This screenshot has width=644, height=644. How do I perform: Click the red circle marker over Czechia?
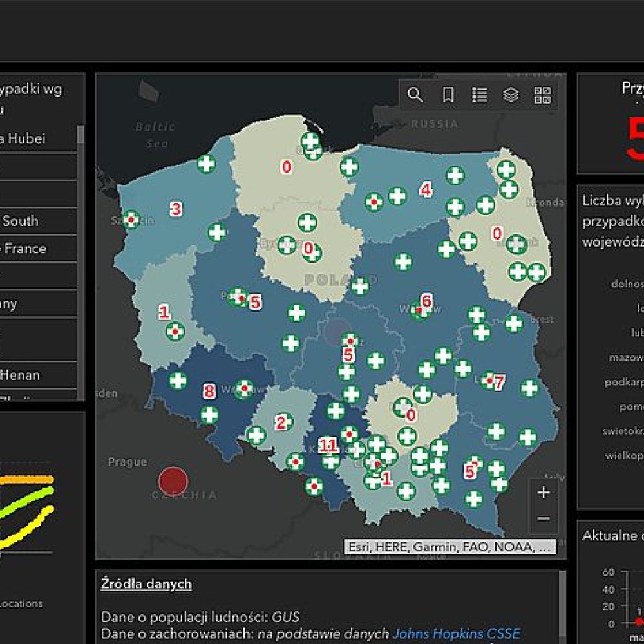click(173, 481)
